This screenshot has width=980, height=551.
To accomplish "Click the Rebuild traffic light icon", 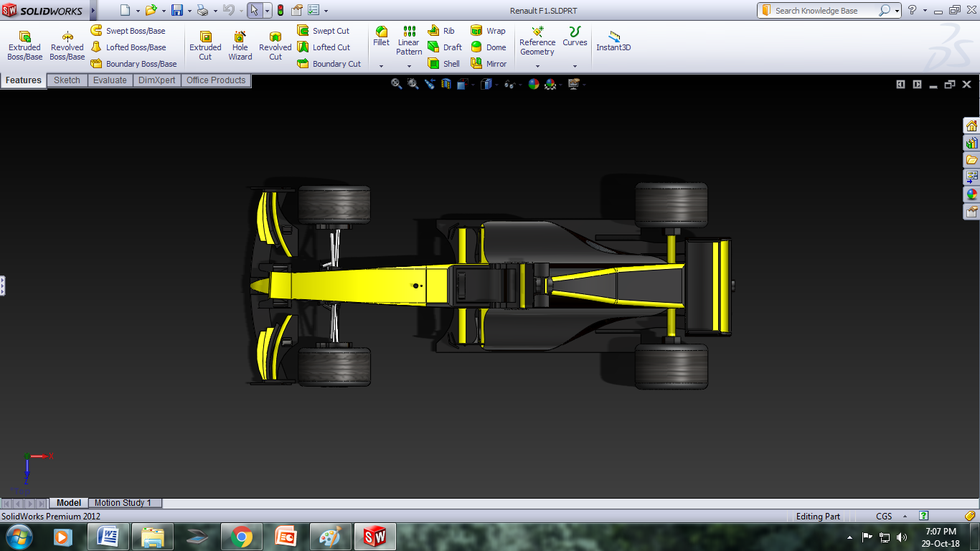I will click(280, 10).
